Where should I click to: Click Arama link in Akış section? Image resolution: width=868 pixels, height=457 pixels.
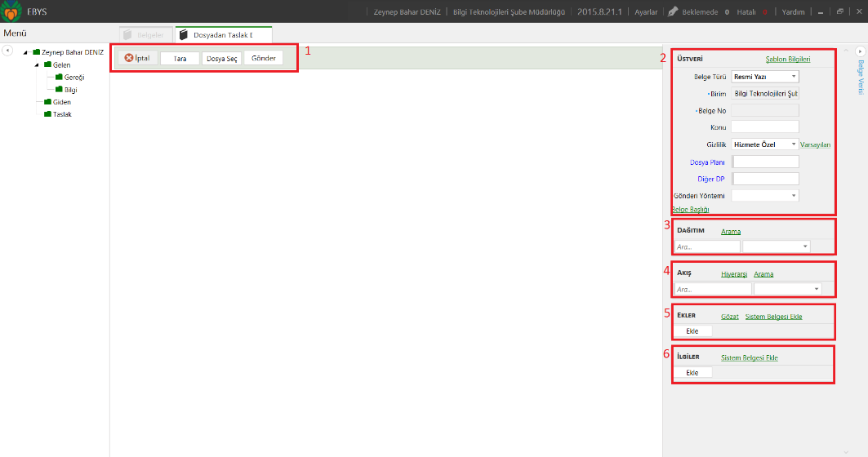(x=763, y=274)
